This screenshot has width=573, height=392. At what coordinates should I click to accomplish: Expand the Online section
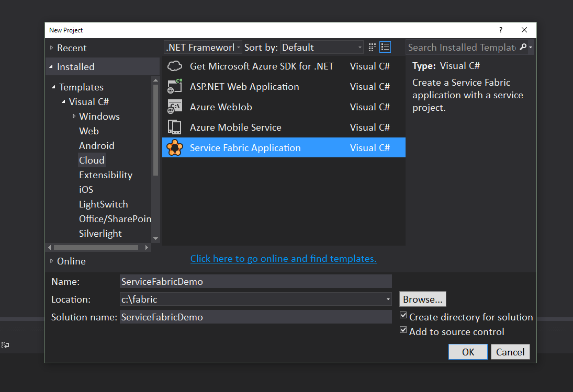click(x=51, y=261)
